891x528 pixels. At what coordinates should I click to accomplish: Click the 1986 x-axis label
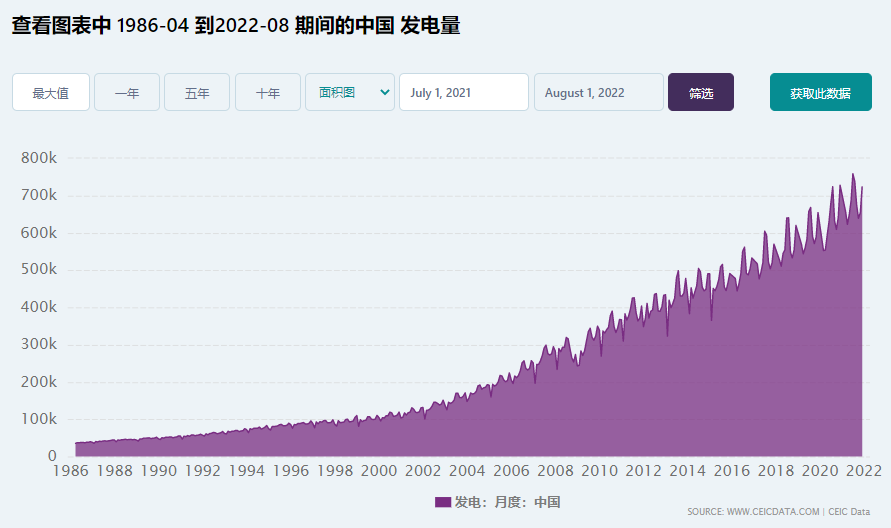pos(70,471)
